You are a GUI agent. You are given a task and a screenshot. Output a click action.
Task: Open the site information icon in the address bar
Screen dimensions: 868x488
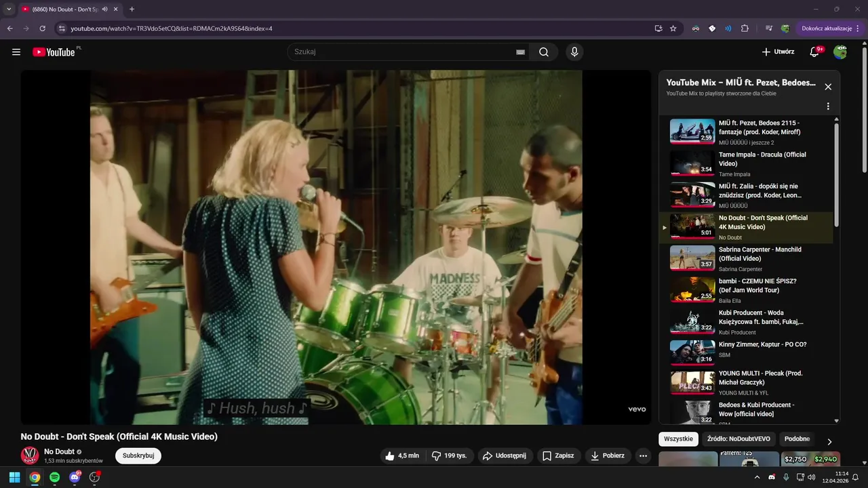(x=61, y=28)
